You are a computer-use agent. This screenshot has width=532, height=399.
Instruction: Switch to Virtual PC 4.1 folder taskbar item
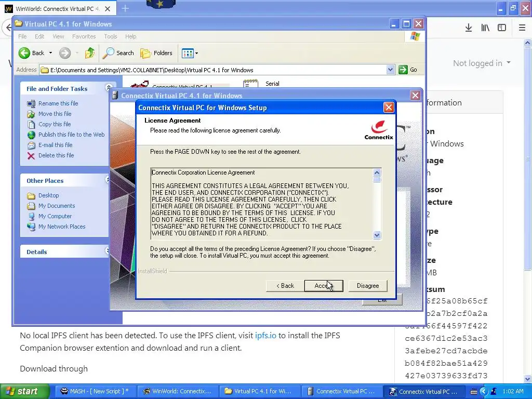pyautogui.click(x=260, y=391)
